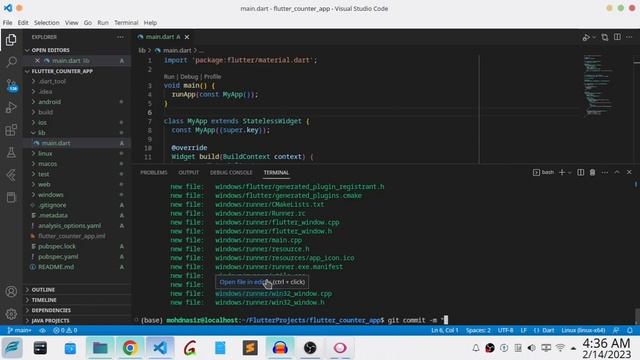Click the Profile code lens above main()
This screenshot has height=360, width=640.
[212, 77]
